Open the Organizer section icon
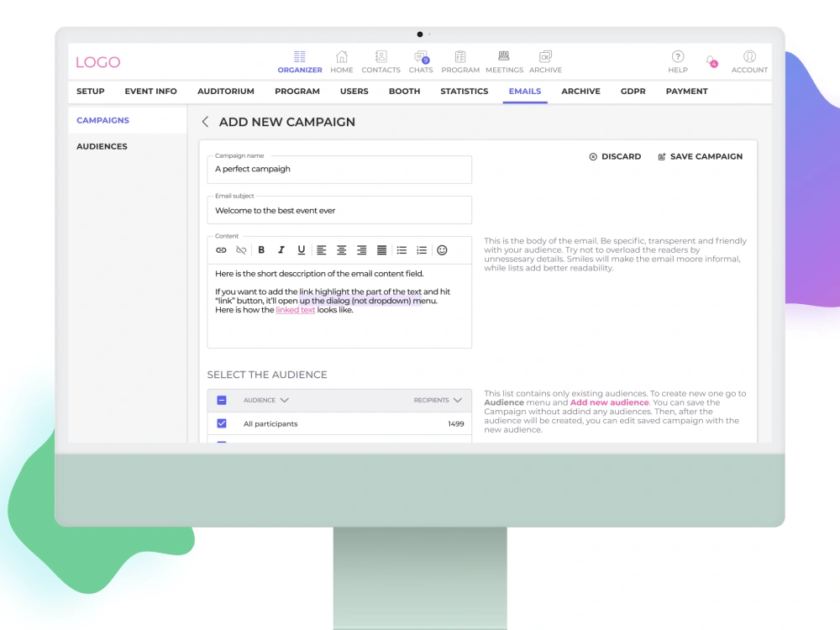 coord(300,57)
